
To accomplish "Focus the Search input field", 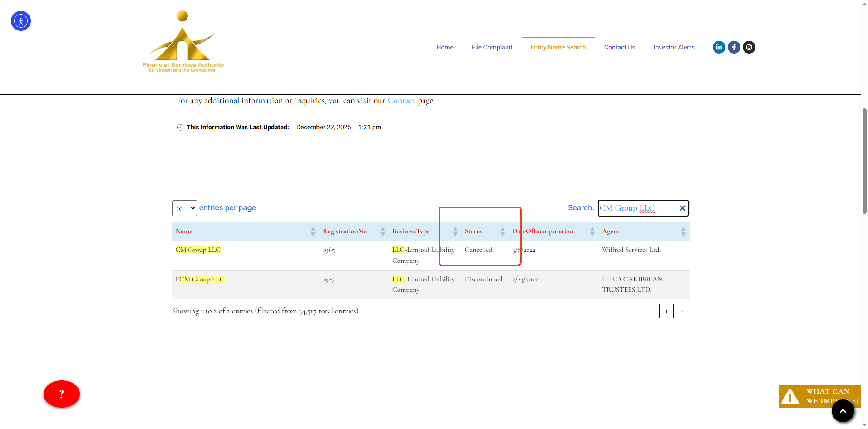I will (638, 208).
